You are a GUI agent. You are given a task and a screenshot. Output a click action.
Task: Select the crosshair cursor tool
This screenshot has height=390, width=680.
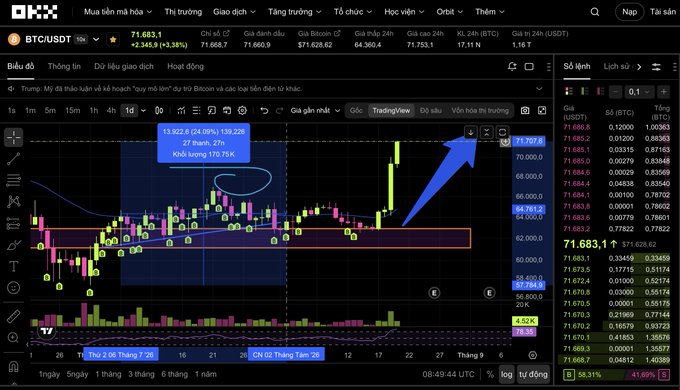13,137
